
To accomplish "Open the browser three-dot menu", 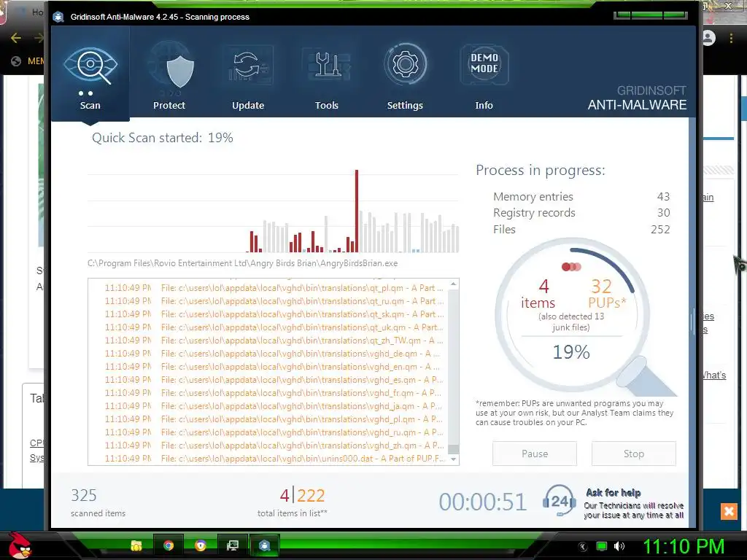I will (731, 38).
